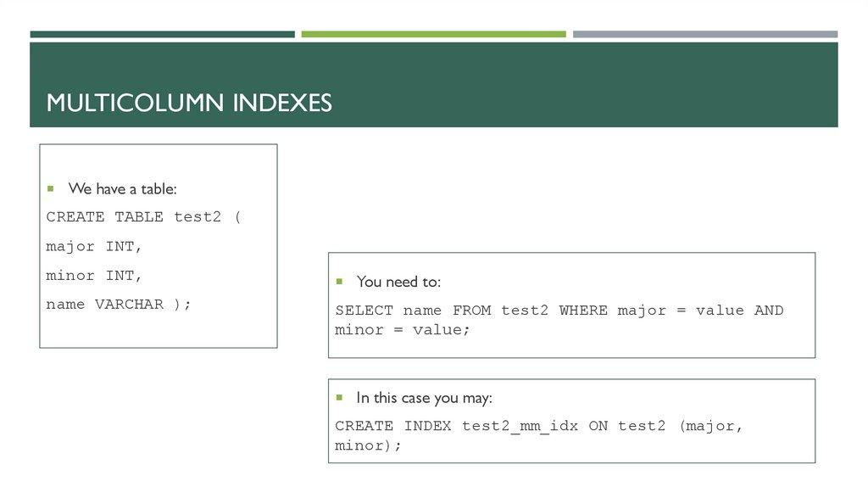The image size is (868, 487).
Task: Click the 'We have a table:' text
Action: tap(122, 188)
